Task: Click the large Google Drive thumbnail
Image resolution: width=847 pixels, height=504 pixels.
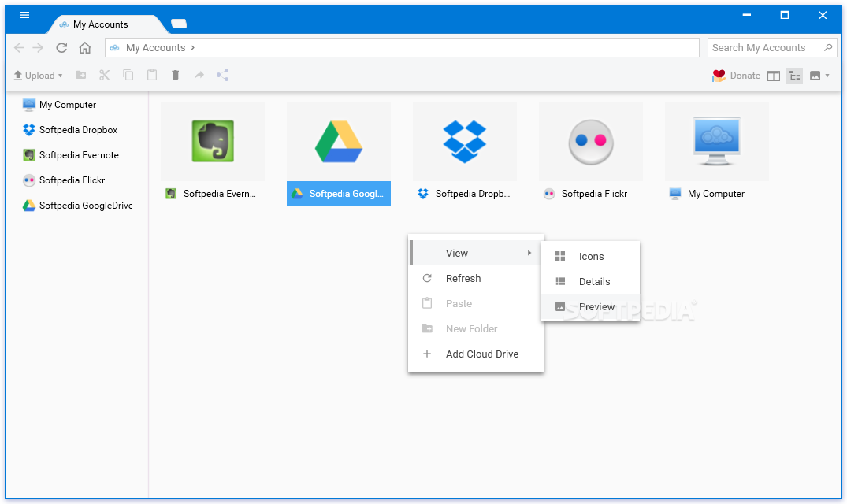Action: click(339, 143)
